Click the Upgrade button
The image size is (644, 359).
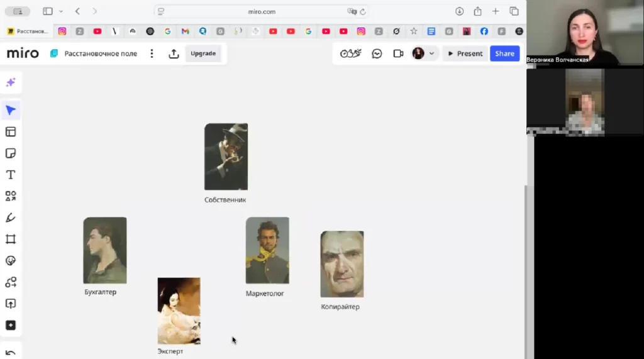tap(203, 53)
